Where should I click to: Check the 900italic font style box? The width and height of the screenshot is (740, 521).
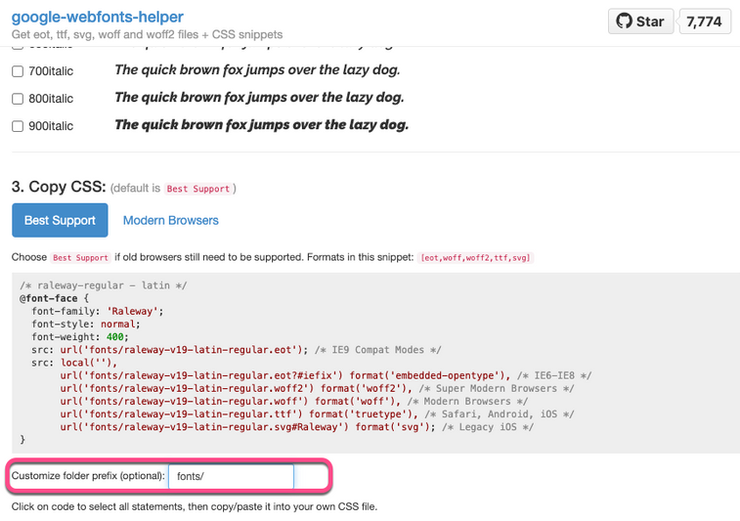click(17, 126)
